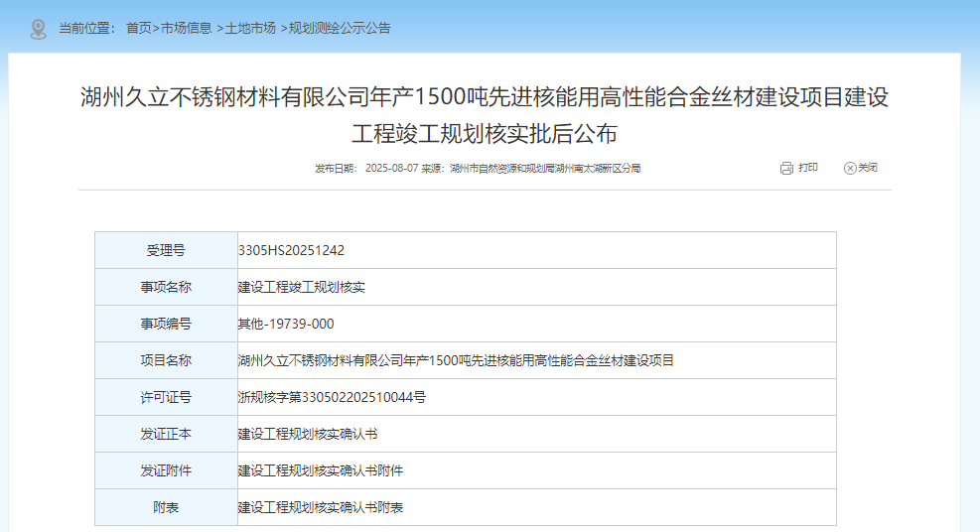Click the printer icon
This screenshot has width=980, height=532.
pyautogui.click(x=786, y=168)
